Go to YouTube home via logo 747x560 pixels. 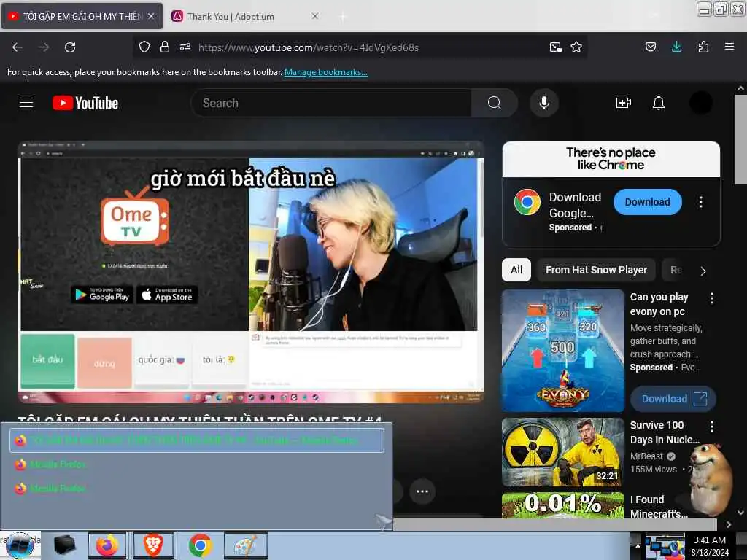click(x=85, y=103)
